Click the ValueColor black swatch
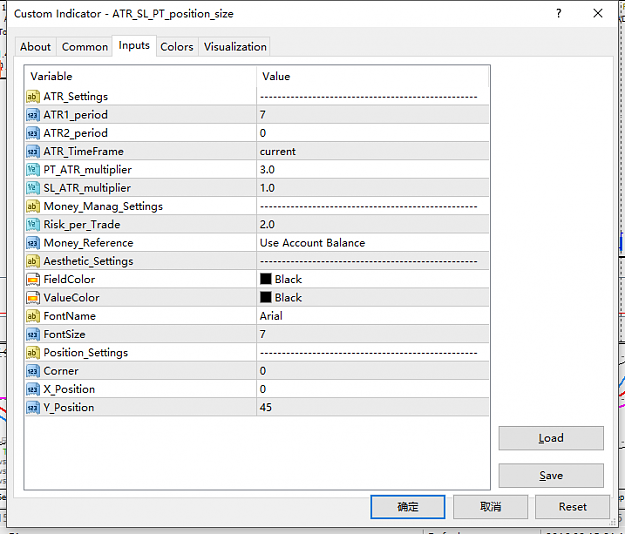The image size is (625, 534). 265,297
